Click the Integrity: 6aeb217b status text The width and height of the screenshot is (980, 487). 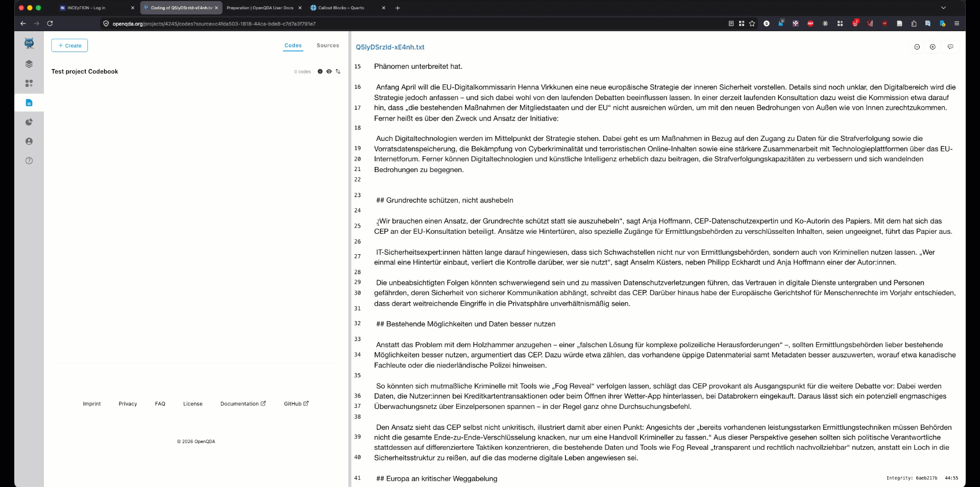coord(912,478)
